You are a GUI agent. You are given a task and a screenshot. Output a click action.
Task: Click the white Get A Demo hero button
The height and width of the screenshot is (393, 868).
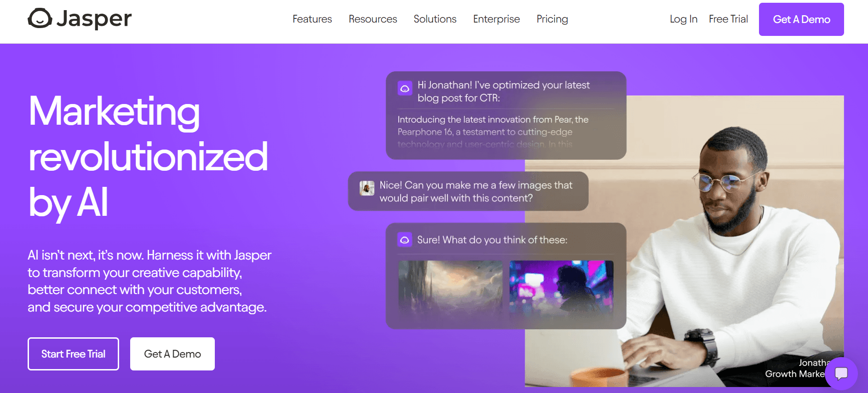[172, 354]
